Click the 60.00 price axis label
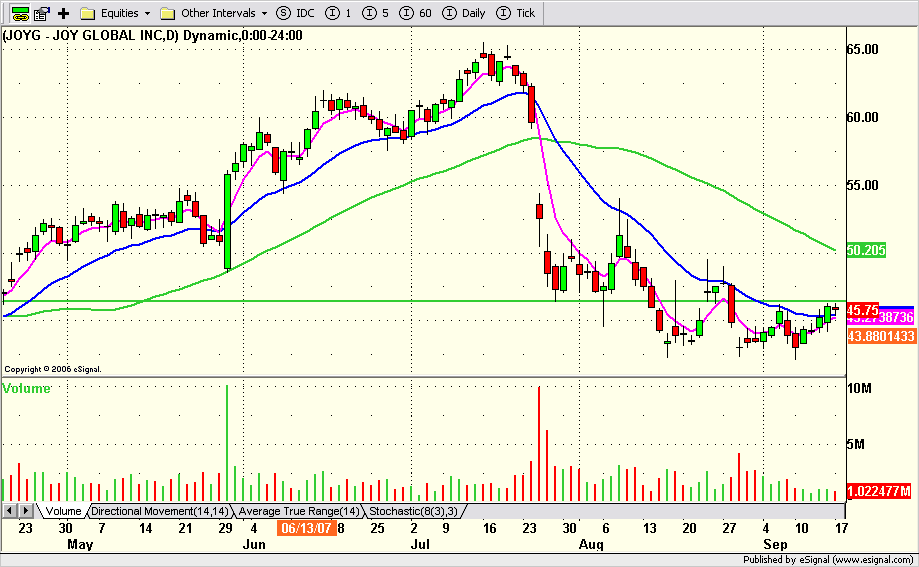Screen dimensions: 919x567 [862, 117]
